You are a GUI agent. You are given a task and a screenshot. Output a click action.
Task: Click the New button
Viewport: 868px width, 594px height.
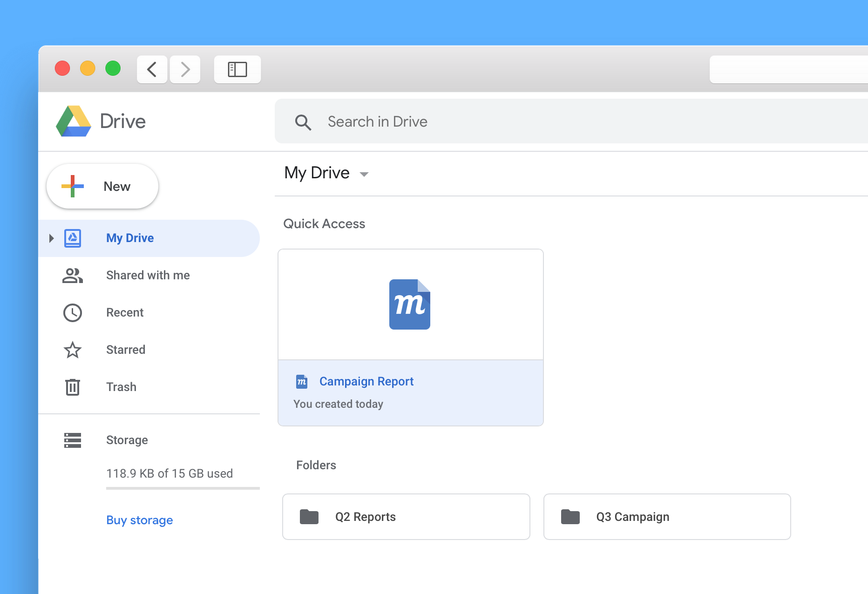[102, 186]
